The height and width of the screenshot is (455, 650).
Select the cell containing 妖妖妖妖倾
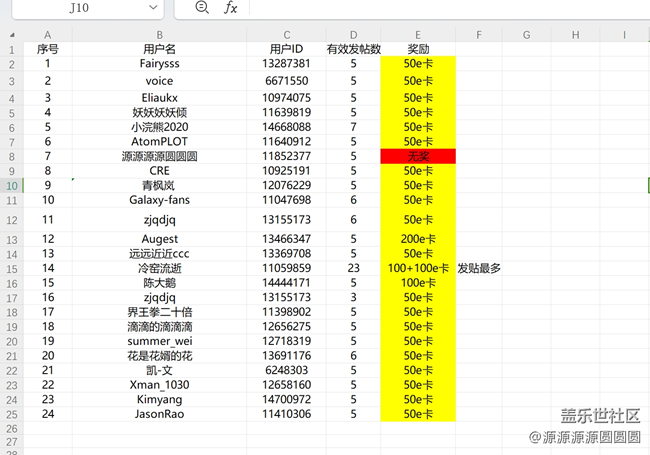tap(159, 112)
